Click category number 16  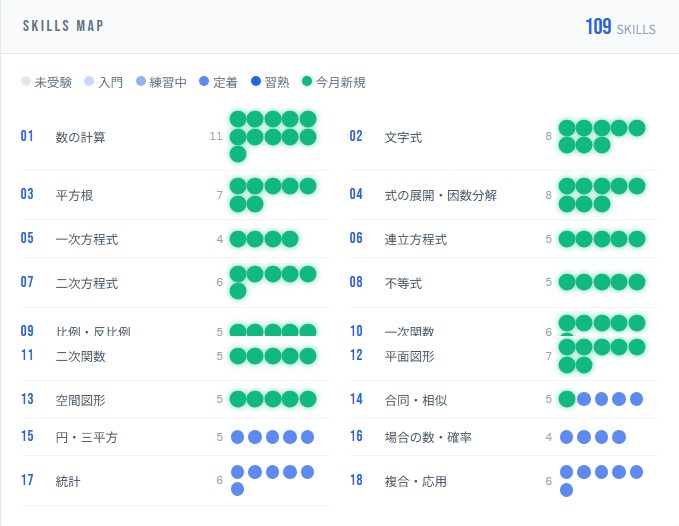coord(356,436)
